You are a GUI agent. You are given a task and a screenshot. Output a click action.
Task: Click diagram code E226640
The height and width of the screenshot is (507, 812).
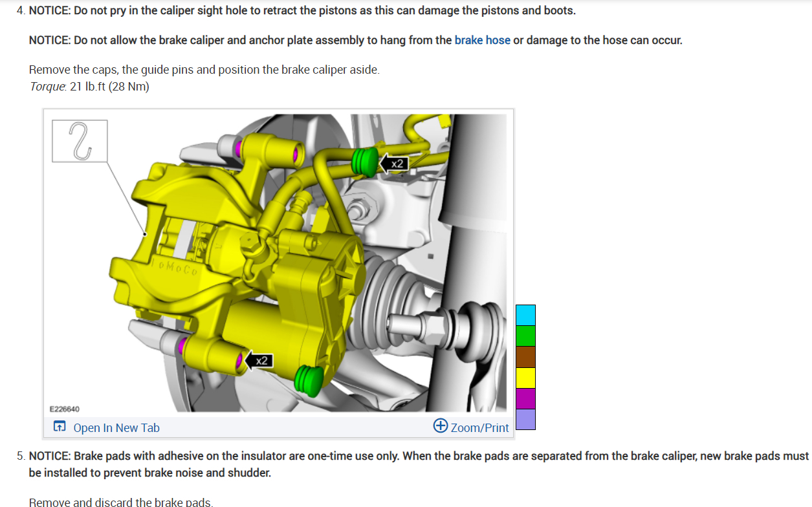tap(65, 409)
